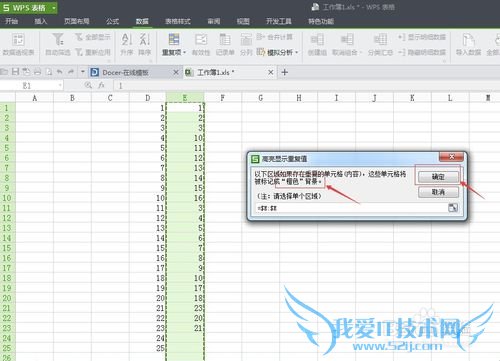Switch to the 页面布局 ribbon tab
Viewport: 500px width, 361px height.
[77, 21]
